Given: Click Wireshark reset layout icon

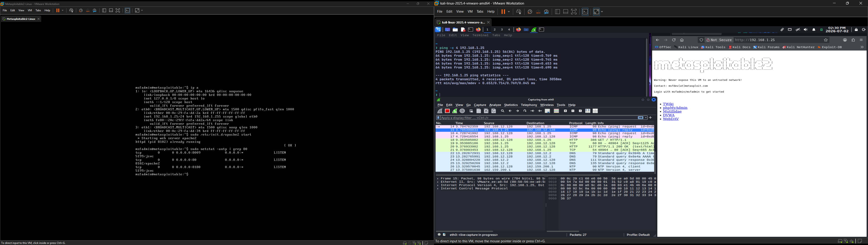Looking at the screenshot, I should click(595, 111).
